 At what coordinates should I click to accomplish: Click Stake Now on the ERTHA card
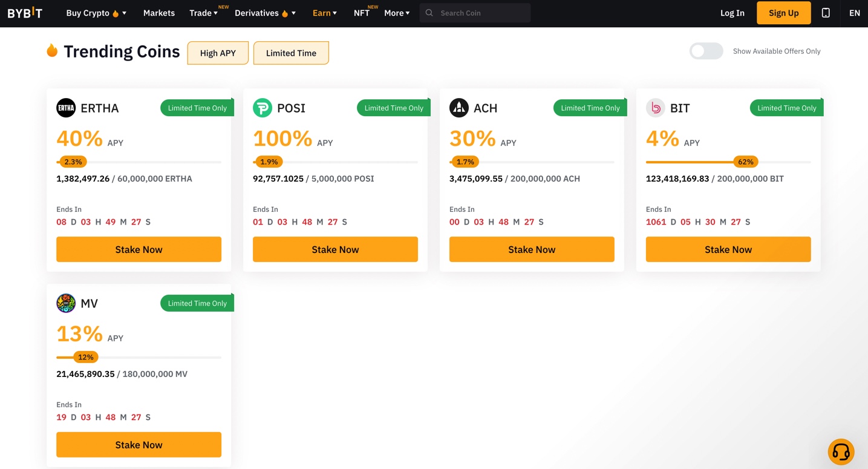tap(139, 249)
